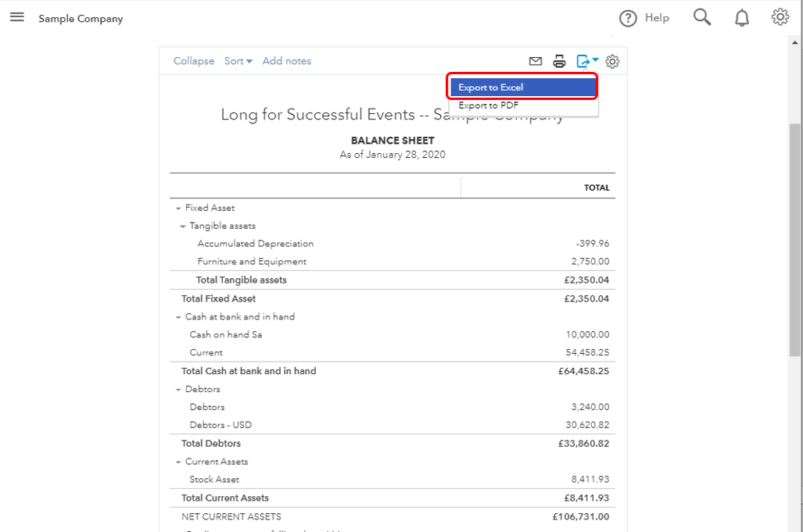Open the 2,750.00 amount

click(590, 262)
